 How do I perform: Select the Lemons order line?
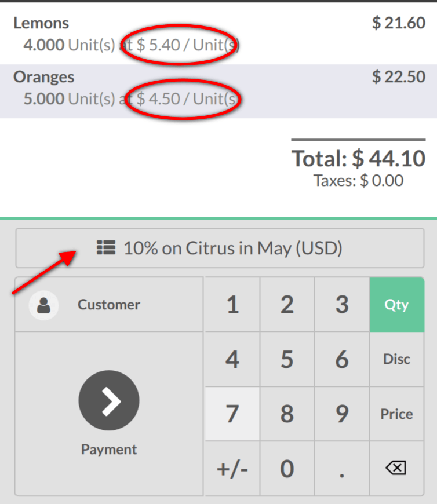pos(218,34)
